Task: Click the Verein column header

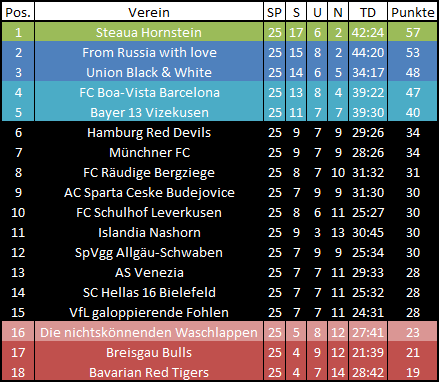Action: [x=149, y=12]
